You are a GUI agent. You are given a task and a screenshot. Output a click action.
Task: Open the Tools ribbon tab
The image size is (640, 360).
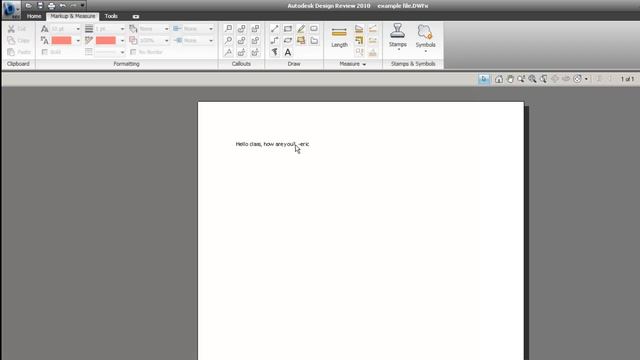click(111, 16)
